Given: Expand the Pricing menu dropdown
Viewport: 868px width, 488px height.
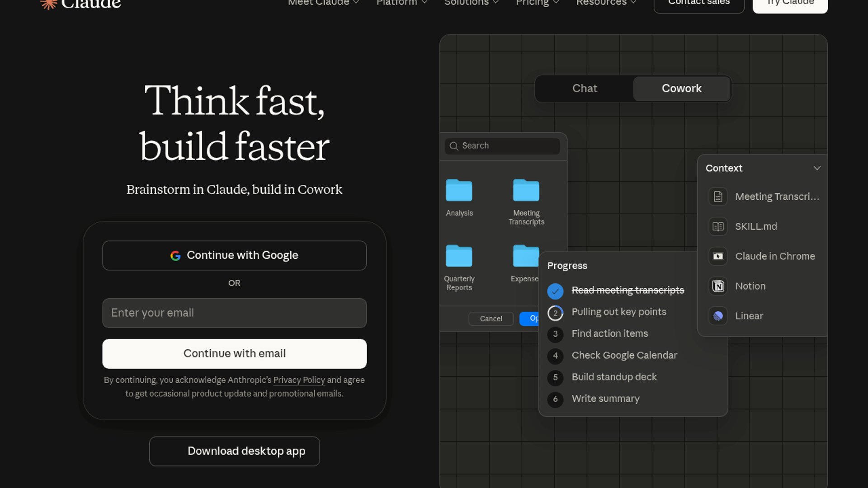Looking at the screenshot, I should (537, 3).
